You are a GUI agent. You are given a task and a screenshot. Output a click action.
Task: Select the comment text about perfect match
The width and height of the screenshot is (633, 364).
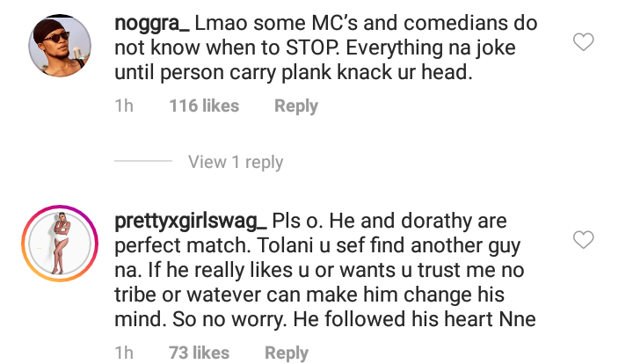click(325, 270)
